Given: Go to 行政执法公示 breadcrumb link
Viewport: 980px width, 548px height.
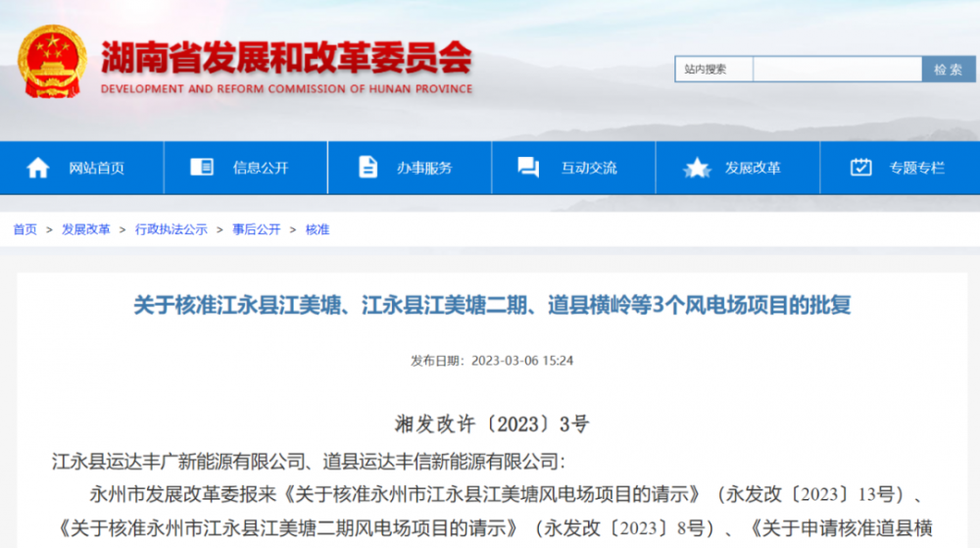Looking at the screenshot, I should pos(171,229).
